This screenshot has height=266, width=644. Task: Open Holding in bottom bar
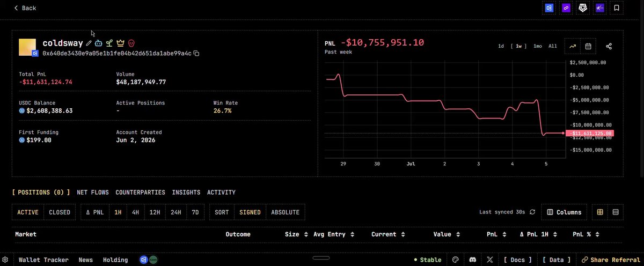[115, 260]
